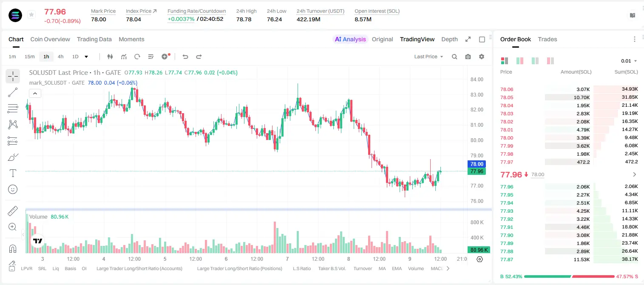Screen dimensions: 644x285
Task: Select the text annotation tool
Action: click(13, 173)
